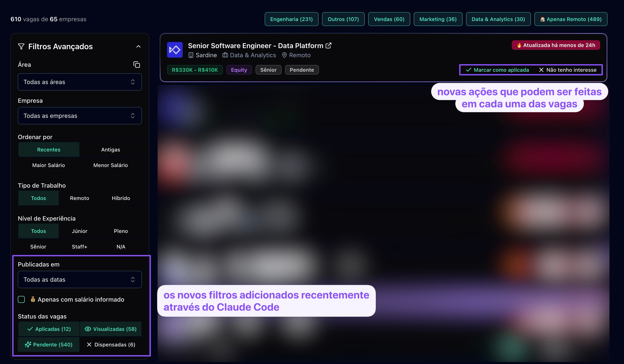Screen dimensions: 624x364
Task: Select Remoto work type option
Action: (x=79, y=198)
